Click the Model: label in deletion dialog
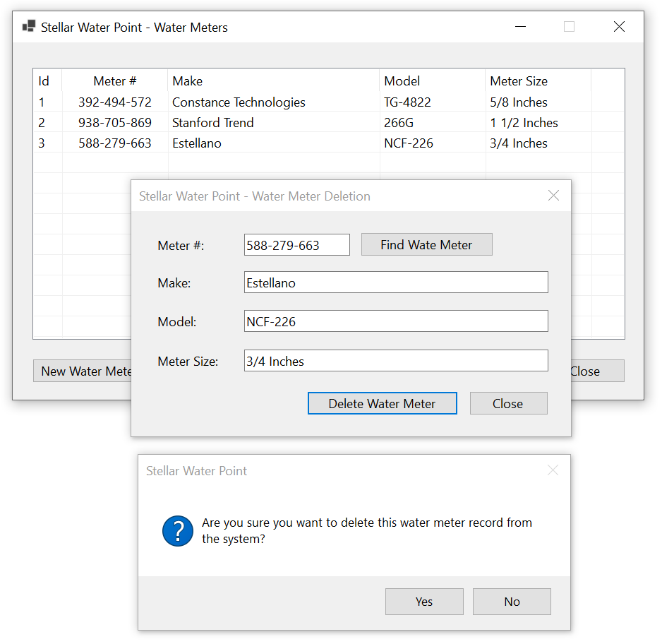The image size is (662, 644). (x=177, y=322)
